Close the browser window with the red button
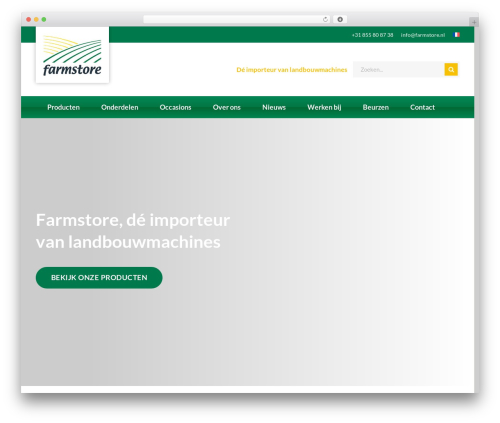The height and width of the screenshot is (423, 500). point(29,19)
